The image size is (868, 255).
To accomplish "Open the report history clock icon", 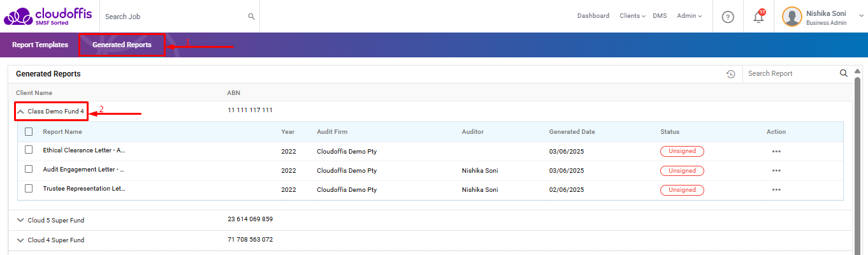I will 731,74.
